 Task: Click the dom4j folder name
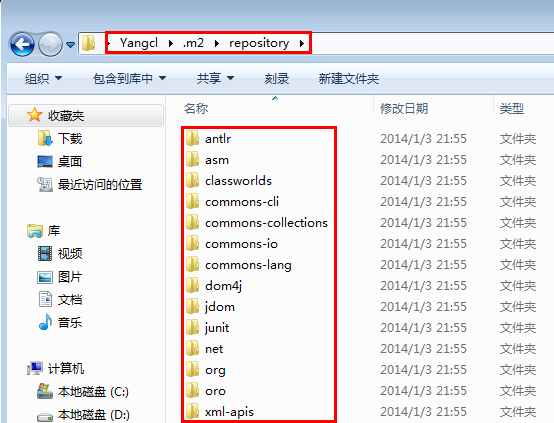(x=224, y=286)
